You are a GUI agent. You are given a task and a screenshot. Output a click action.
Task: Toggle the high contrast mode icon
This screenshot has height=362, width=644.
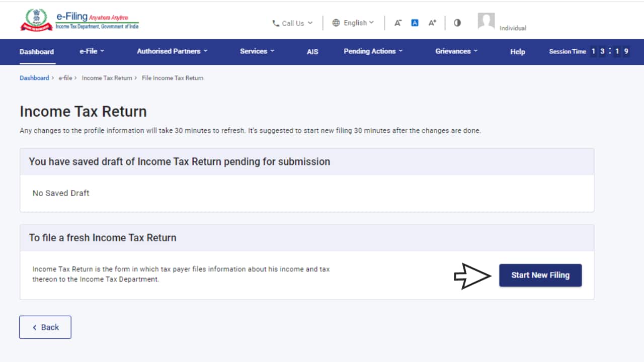[x=457, y=23]
